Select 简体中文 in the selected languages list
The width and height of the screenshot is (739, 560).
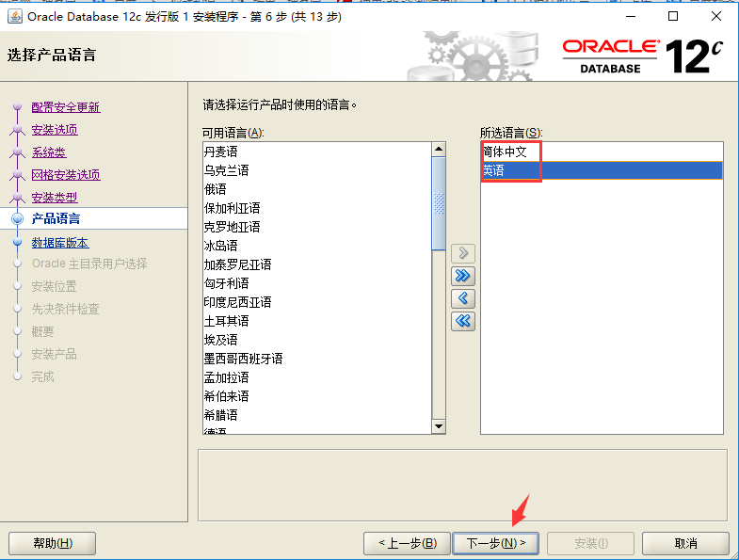click(602, 152)
